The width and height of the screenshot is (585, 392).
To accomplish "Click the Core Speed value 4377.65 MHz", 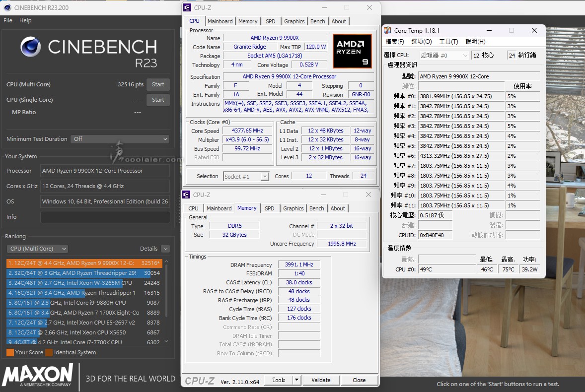I will pos(247,131).
